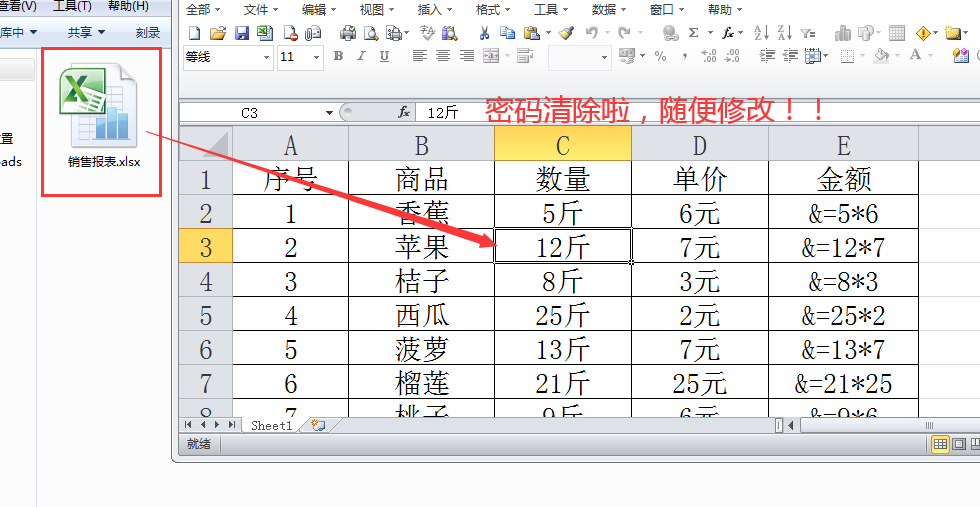The image size is (980, 507).
Task: Select the Format Painter brush
Action: pyautogui.click(x=566, y=33)
